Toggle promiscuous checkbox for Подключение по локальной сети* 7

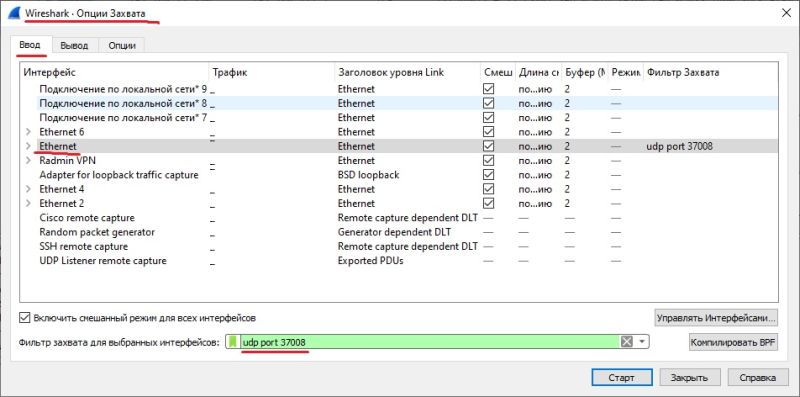(x=489, y=118)
